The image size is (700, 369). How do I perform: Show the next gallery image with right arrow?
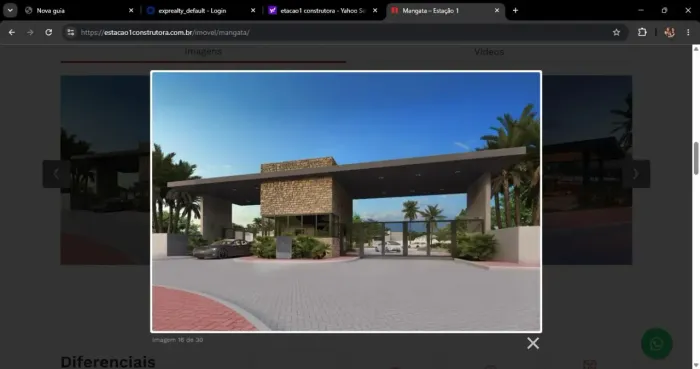pyautogui.click(x=636, y=174)
